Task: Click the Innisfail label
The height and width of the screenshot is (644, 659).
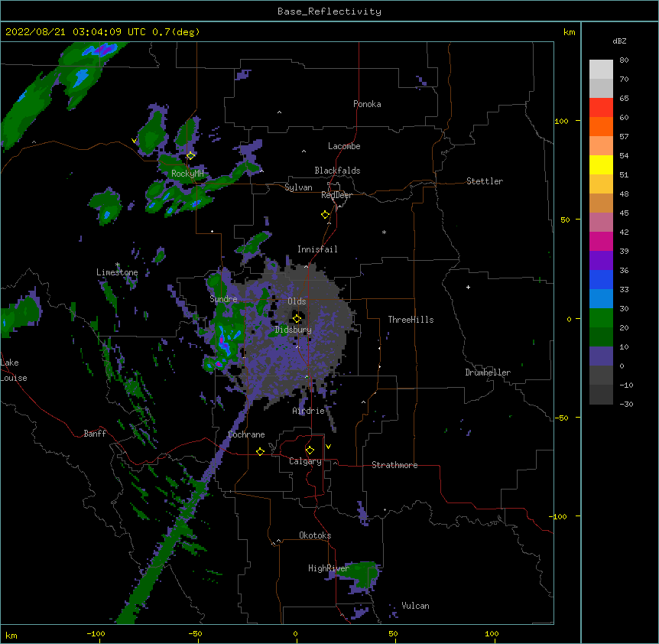Action: pyautogui.click(x=317, y=249)
